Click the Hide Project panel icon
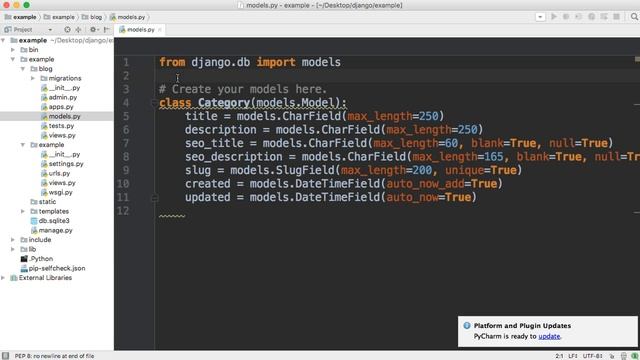This screenshot has height=360, width=640. [x=107, y=29]
